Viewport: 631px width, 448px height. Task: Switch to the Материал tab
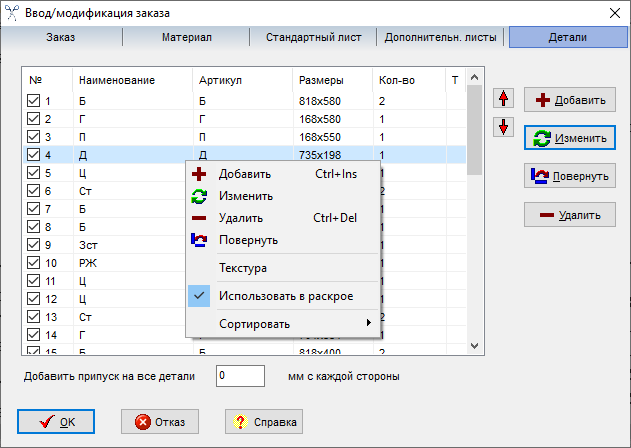(186, 38)
